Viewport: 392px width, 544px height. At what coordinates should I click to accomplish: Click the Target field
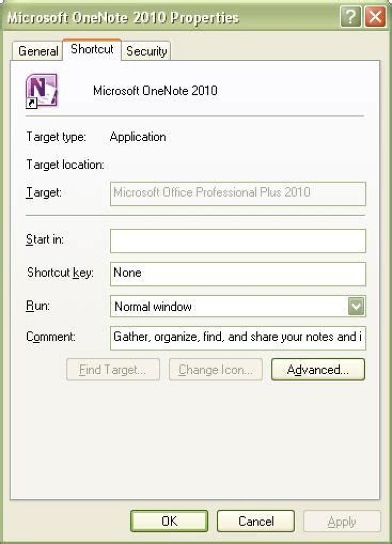(238, 193)
